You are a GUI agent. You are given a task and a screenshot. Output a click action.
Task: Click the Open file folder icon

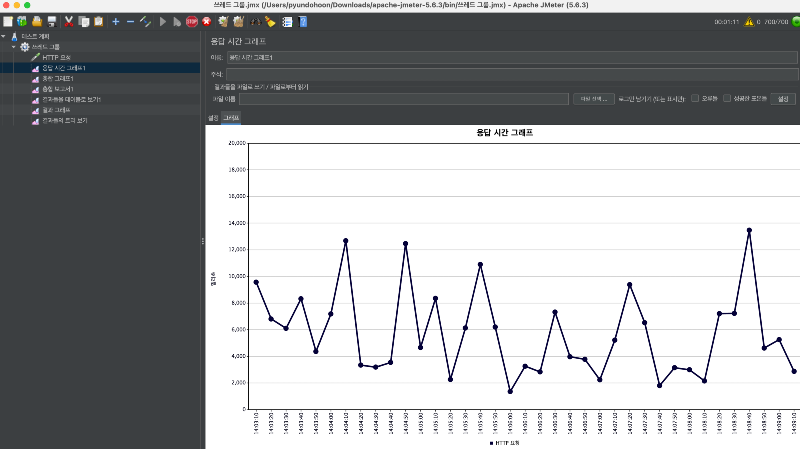37,21
